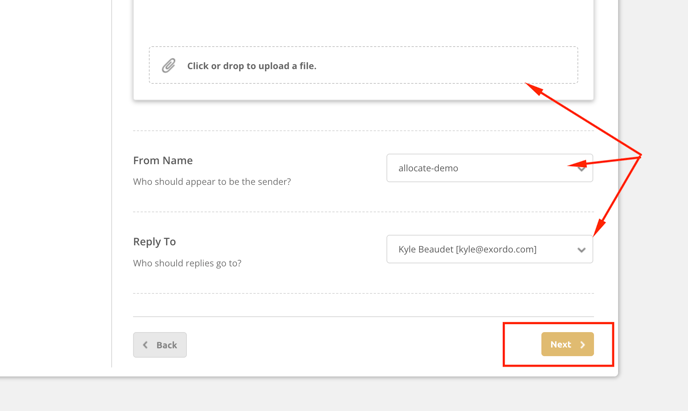688x411 pixels.
Task: Click 'Who should appear to be the sender?' hint
Action: pos(212,182)
